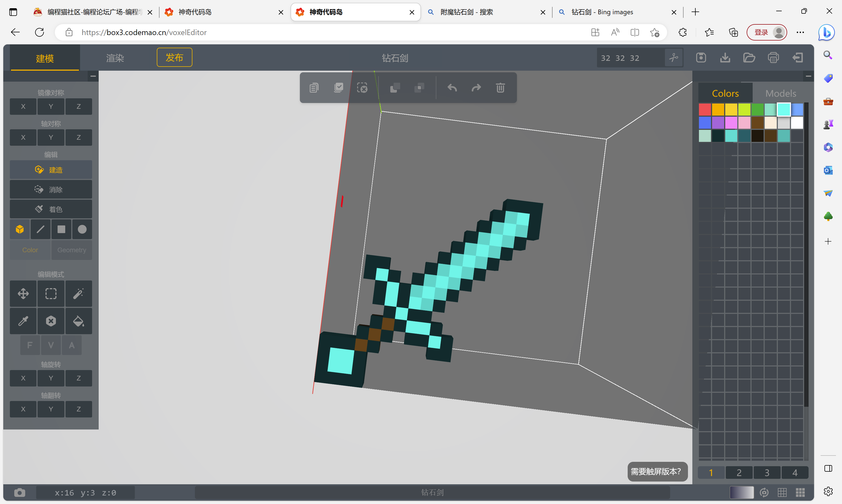The height and width of the screenshot is (504, 842).
Task: Open the background gradient swatch
Action: coord(741,492)
